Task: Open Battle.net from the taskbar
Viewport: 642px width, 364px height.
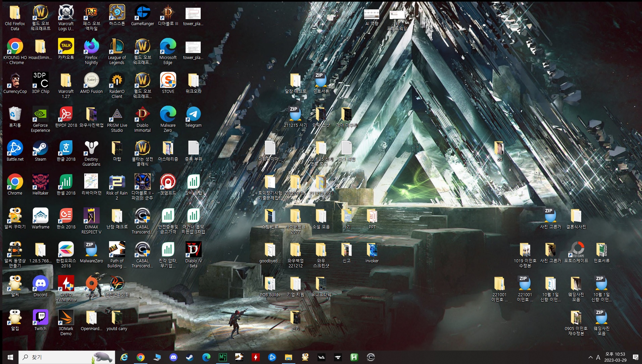Action: point(272,357)
